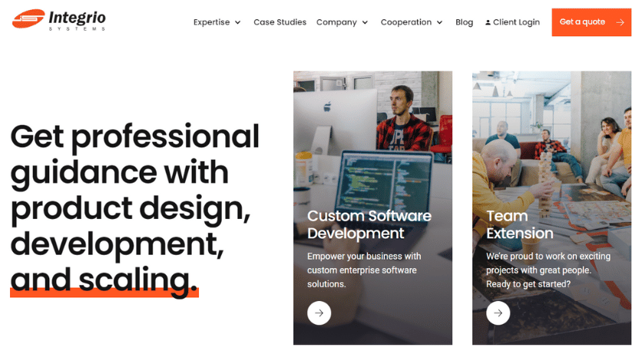Open the Company menu label
Image resolution: width=632 pixels, height=364 pixels.
click(336, 22)
